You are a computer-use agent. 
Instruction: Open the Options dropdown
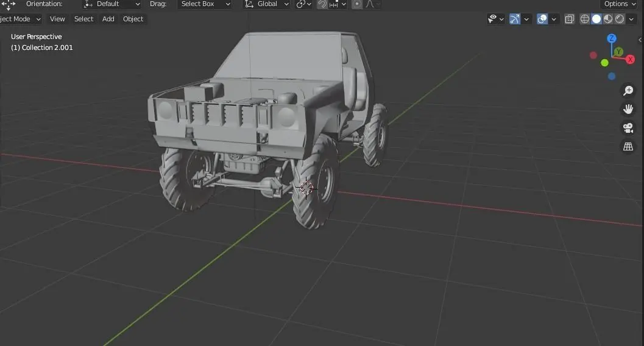[620, 4]
